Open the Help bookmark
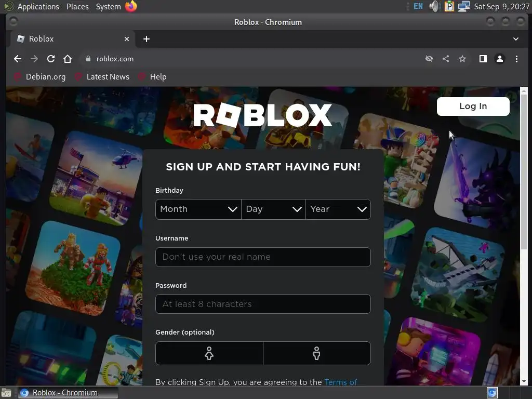The image size is (532, 399). 152,77
